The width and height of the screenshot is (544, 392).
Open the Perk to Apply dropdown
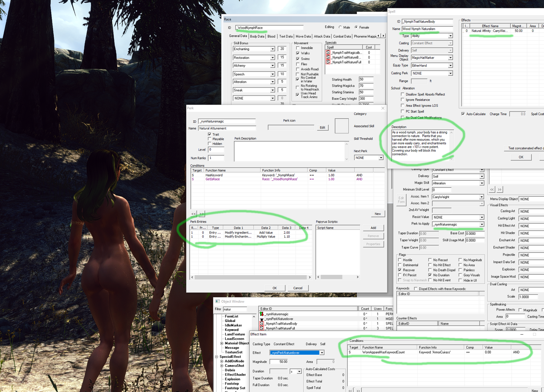[x=482, y=224]
